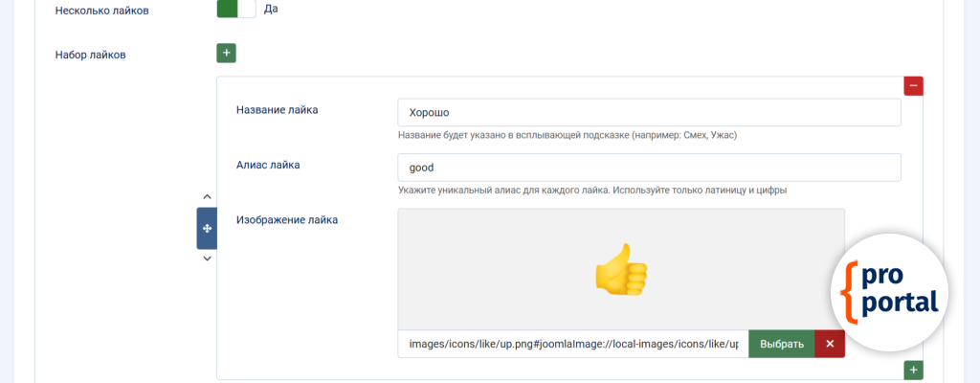Click the thumbs-up image preview
Screen dimensions: 980x383
point(621,268)
